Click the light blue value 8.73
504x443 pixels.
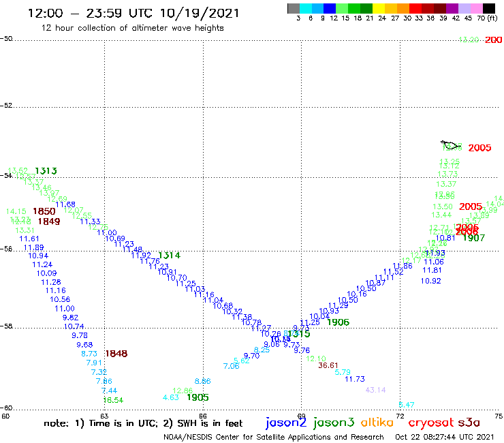tap(89, 354)
